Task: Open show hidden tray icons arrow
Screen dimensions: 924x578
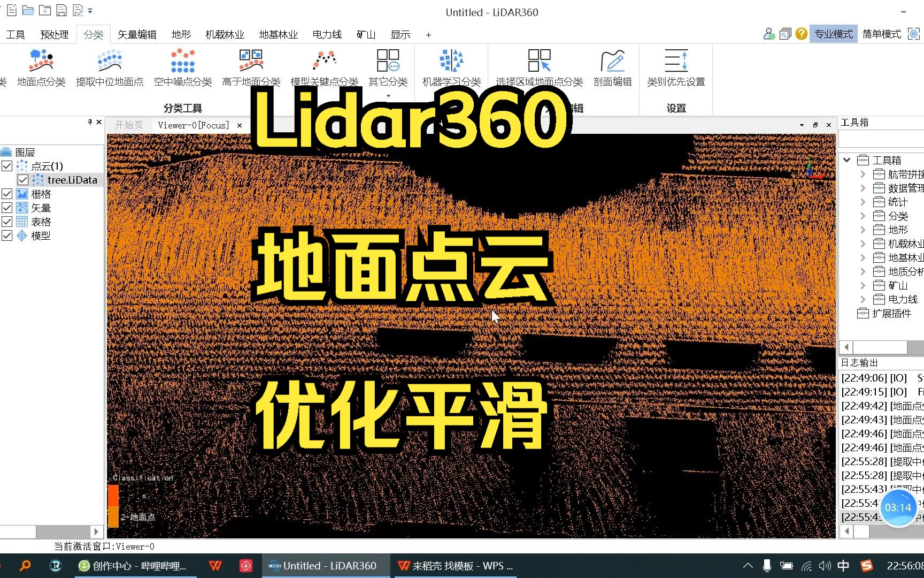Action: point(748,566)
